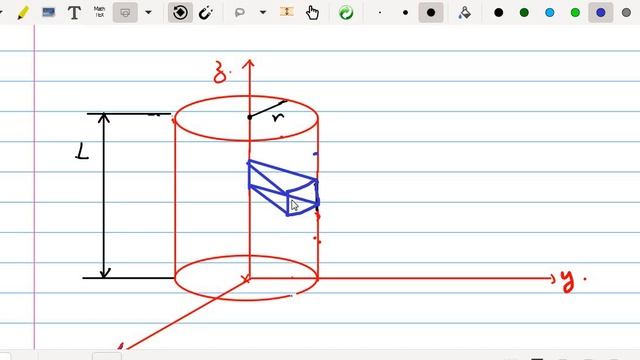Select the lasso selection tool
The width and height of the screenshot is (640, 360).
coord(240,13)
